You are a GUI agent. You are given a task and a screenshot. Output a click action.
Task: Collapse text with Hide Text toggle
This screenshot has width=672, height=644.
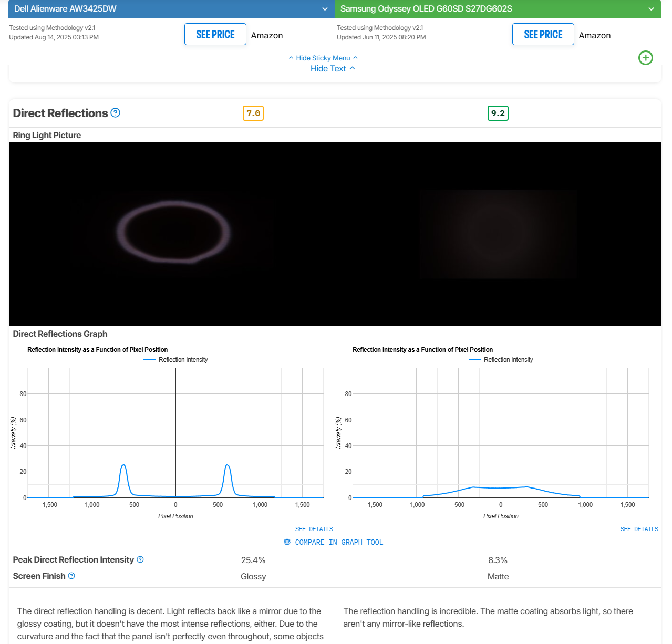pyautogui.click(x=333, y=68)
